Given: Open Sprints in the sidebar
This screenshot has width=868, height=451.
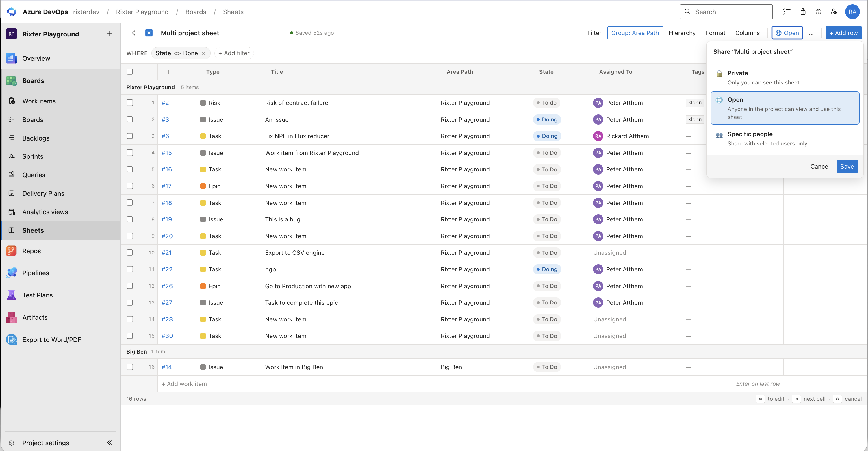Looking at the screenshot, I should (61, 156).
